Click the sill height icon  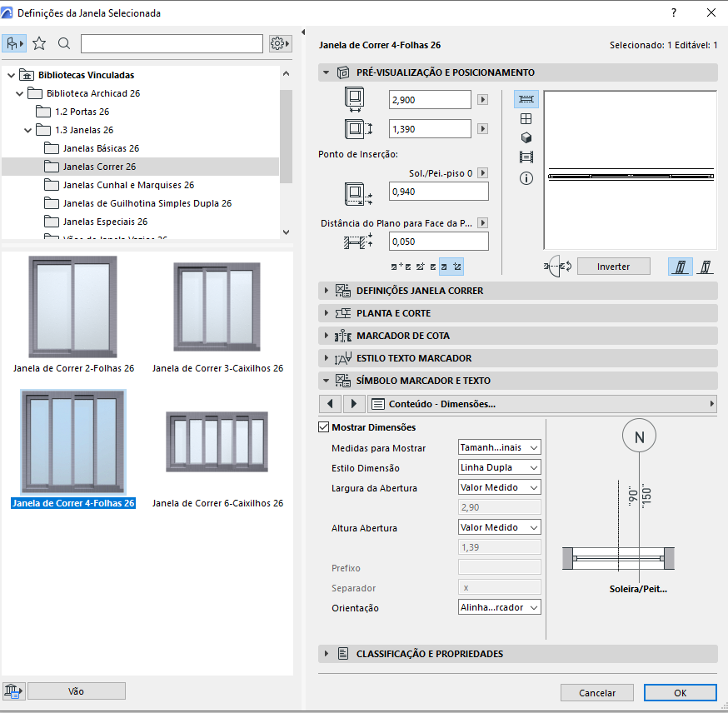358,193
